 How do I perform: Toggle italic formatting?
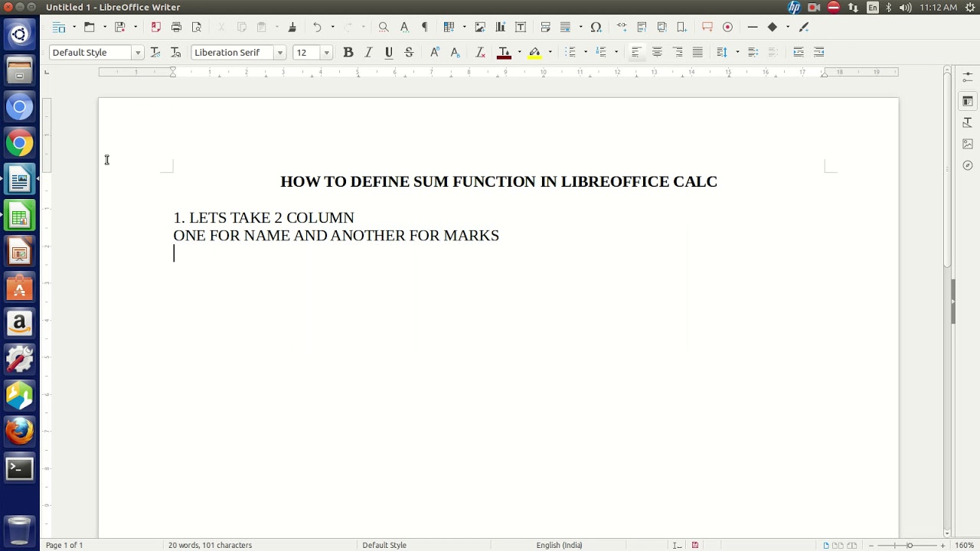click(368, 52)
